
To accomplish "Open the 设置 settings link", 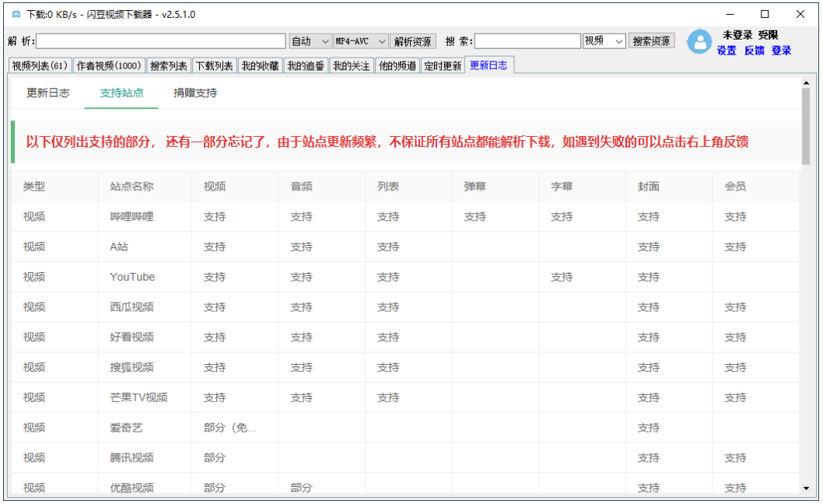I will click(725, 51).
